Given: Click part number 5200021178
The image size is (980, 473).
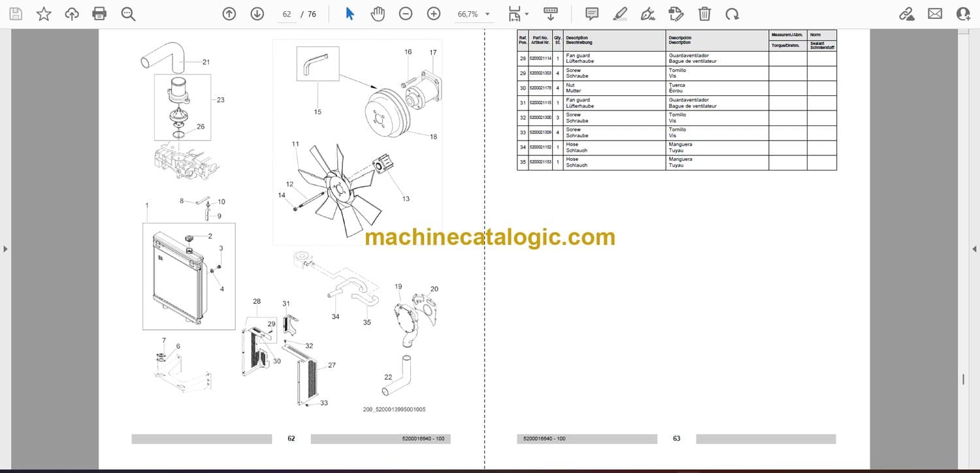Looking at the screenshot, I should point(540,88).
